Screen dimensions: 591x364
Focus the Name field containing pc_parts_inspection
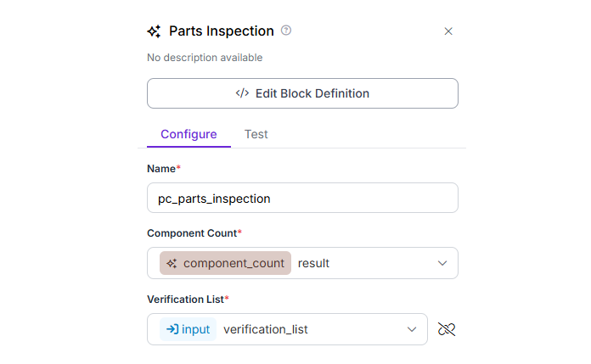point(302,198)
